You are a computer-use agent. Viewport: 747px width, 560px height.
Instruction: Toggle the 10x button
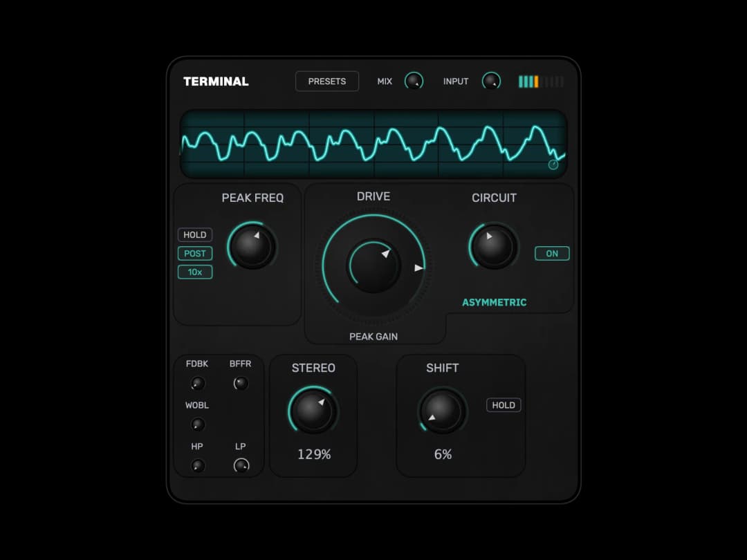(195, 272)
